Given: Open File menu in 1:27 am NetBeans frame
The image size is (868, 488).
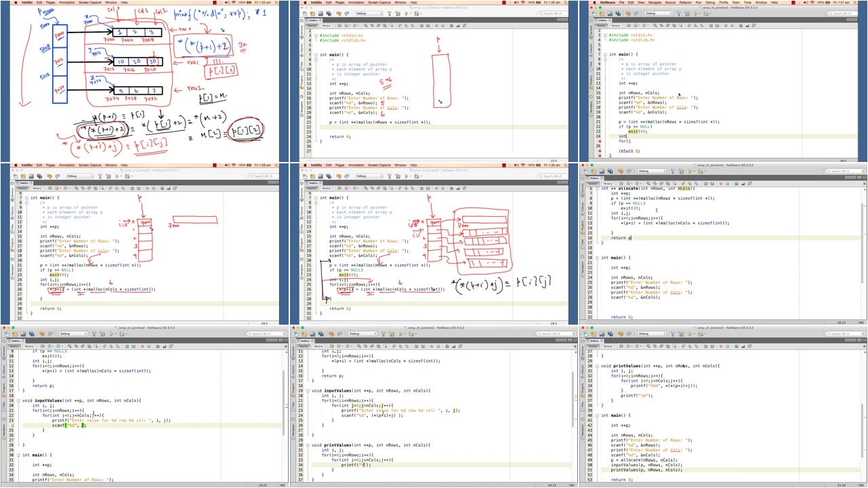Looking at the screenshot, I should point(621,3).
